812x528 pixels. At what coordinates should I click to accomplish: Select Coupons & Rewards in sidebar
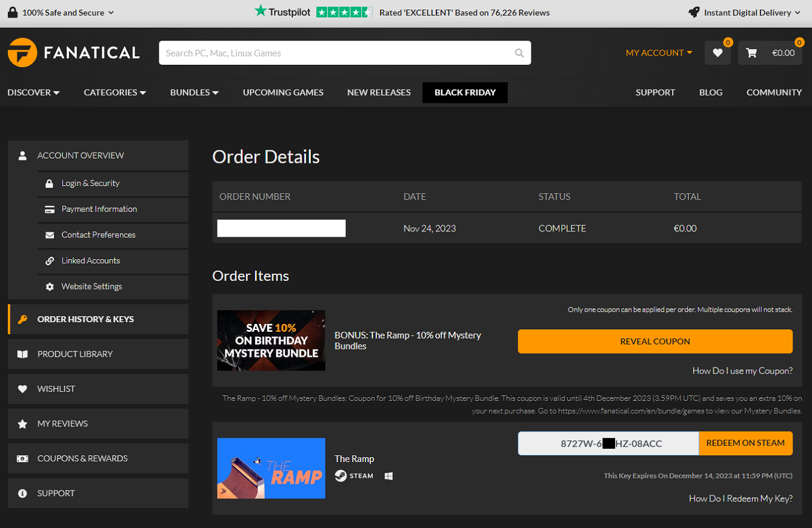[98, 458]
